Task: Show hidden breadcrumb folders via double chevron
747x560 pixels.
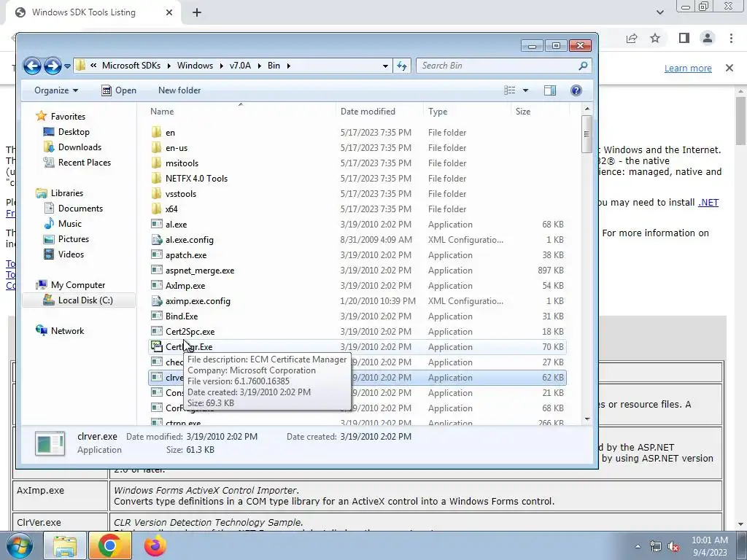Action: point(93,66)
